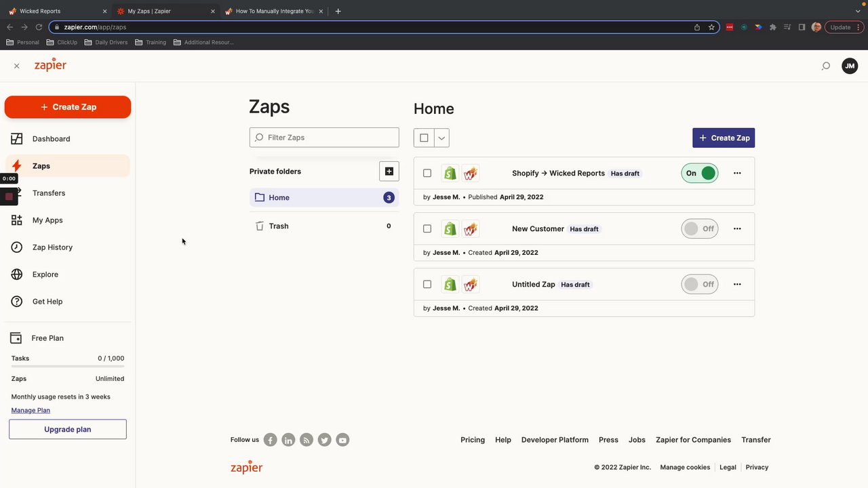Click the Dashboard sidebar icon

[x=17, y=139]
